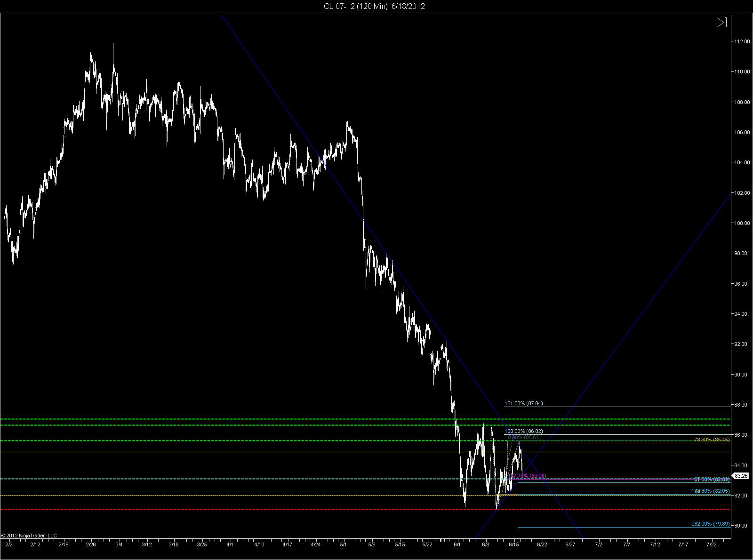Click the chart title CL 07-12 (120 Min)
Viewport: 753px width, 560px height.
pos(355,6)
